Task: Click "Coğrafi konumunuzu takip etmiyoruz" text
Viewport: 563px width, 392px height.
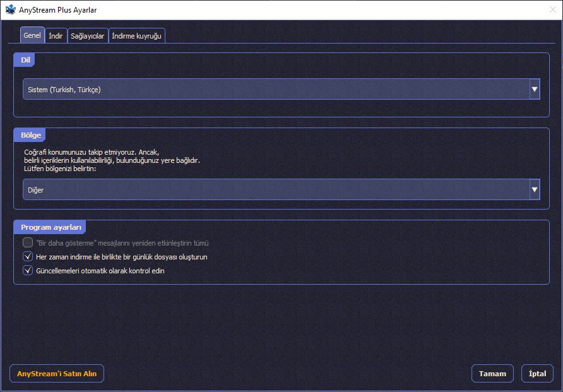Action: (x=80, y=152)
